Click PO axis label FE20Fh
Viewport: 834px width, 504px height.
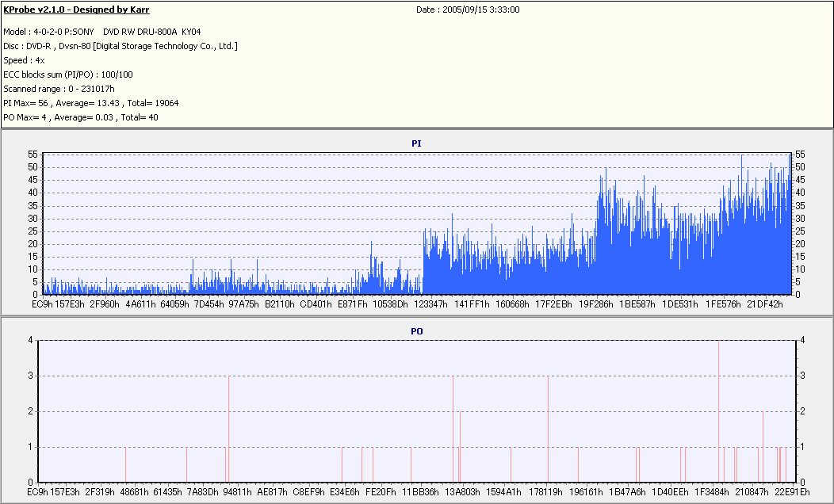(381, 492)
